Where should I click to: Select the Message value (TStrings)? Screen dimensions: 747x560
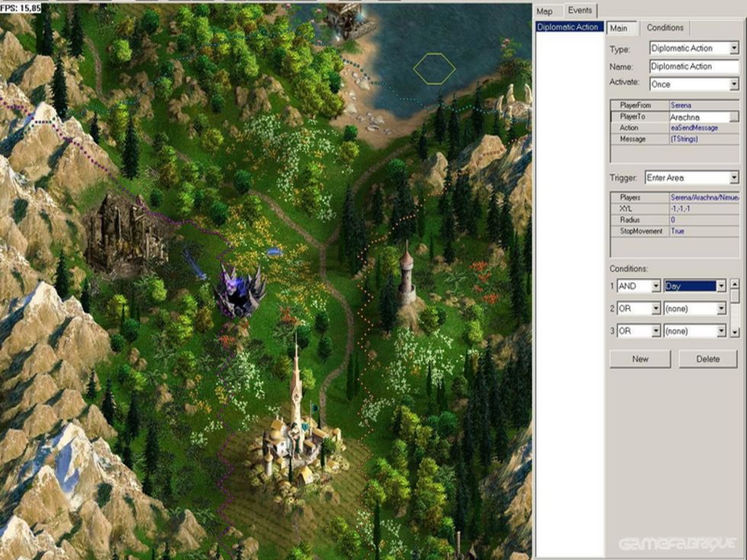pyautogui.click(x=704, y=139)
